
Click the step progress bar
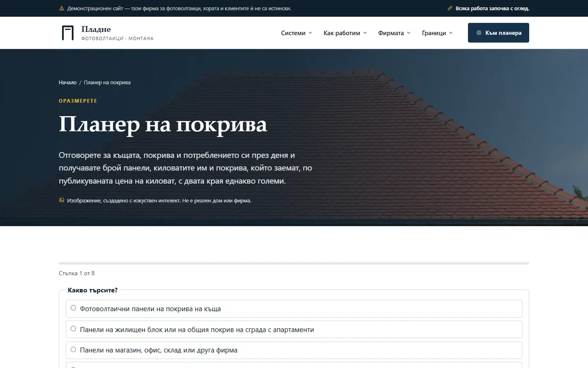[x=294, y=263]
